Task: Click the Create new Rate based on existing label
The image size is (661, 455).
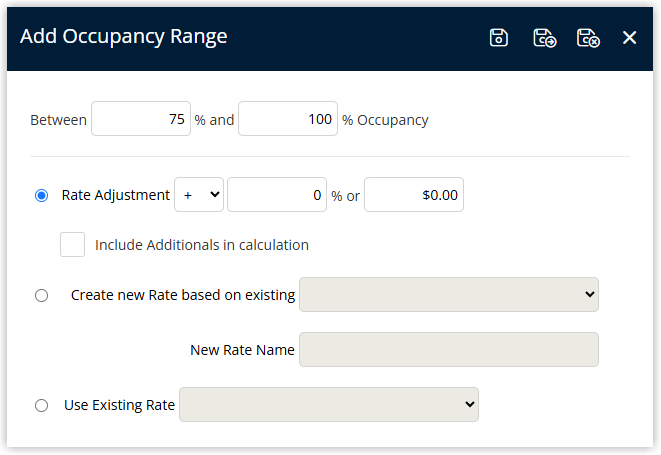Action: 183,295
